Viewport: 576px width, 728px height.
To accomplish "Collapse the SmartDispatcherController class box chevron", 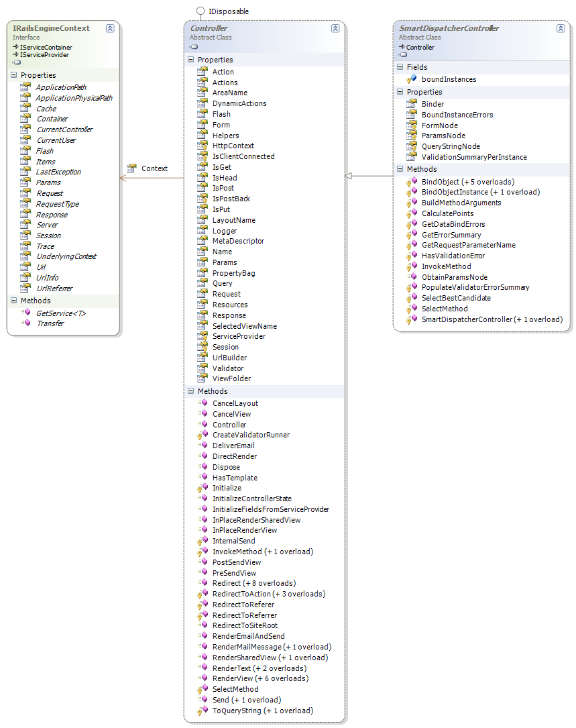I will pos(561,28).
